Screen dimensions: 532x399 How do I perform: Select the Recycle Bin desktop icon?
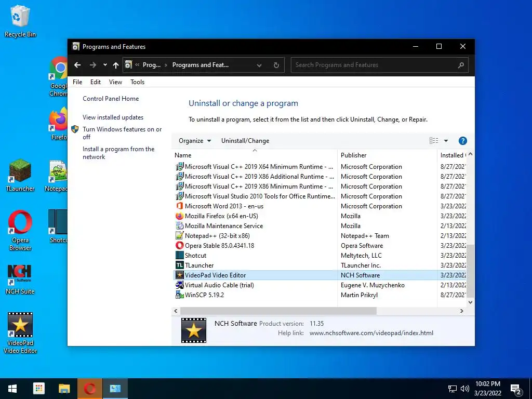tap(20, 21)
